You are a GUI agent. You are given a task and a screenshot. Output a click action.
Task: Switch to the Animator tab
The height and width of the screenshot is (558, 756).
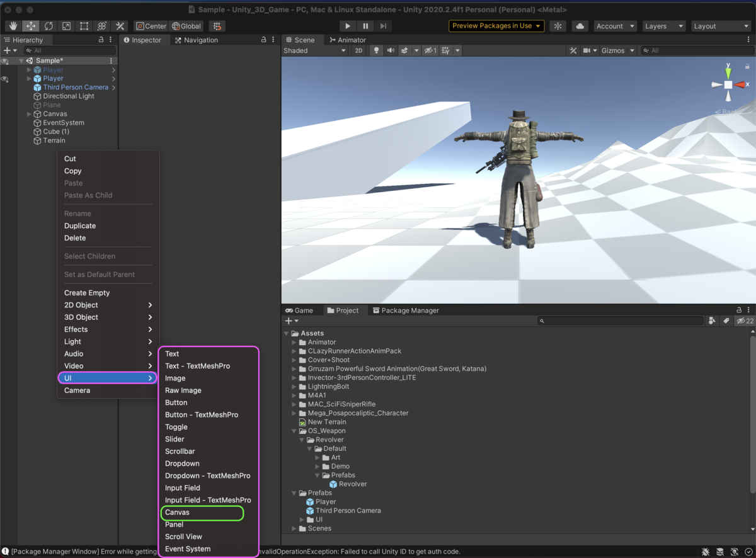[347, 40]
